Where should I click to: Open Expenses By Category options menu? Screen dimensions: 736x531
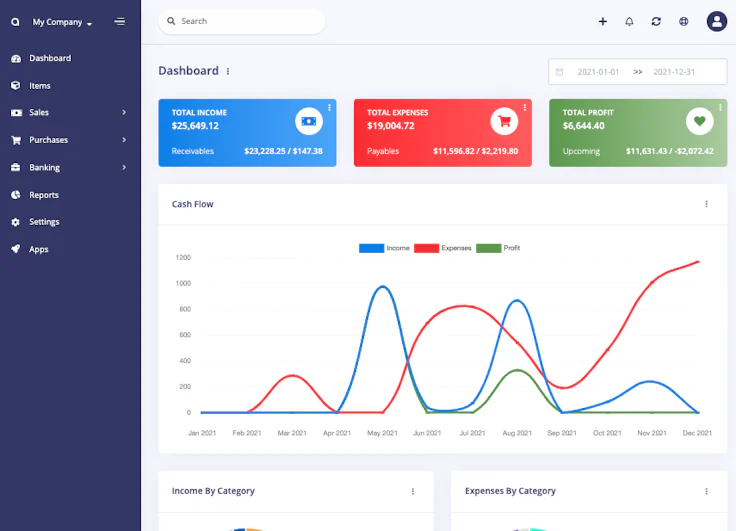[x=706, y=491]
